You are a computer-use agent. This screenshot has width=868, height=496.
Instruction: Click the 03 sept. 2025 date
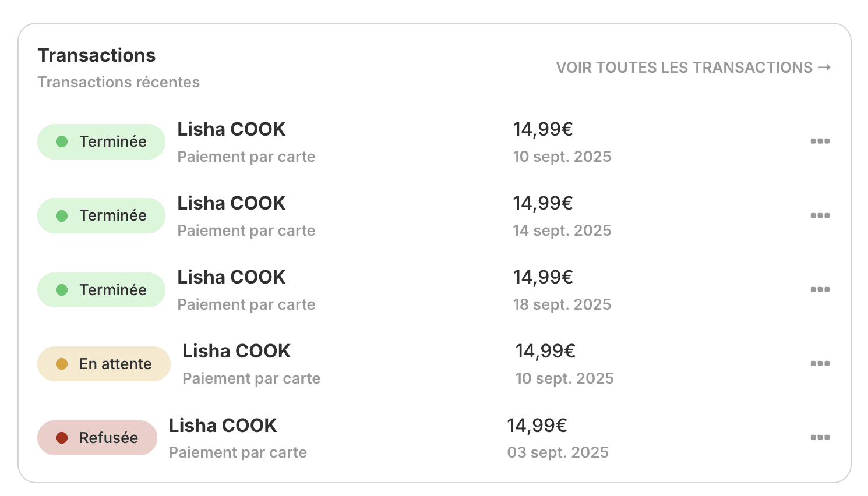click(x=558, y=452)
